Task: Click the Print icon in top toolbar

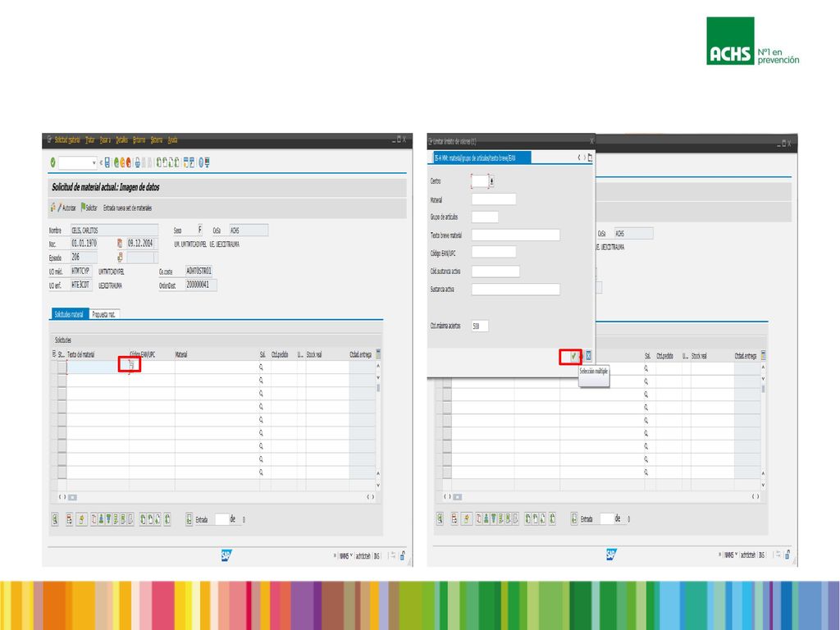Action: (x=138, y=162)
